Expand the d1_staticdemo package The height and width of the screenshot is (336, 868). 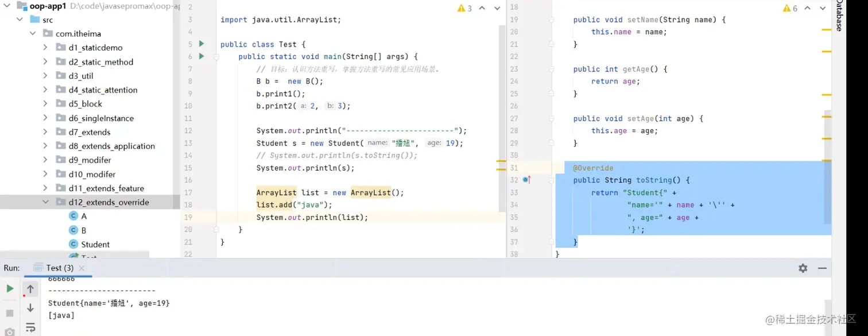click(45, 48)
